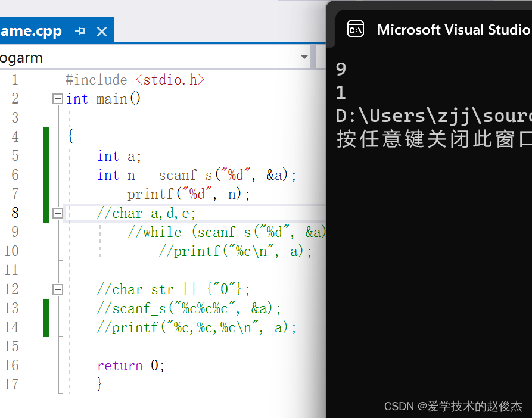Click line number 17 in the gutter
This screenshot has width=532, height=418.
point(11,385)
